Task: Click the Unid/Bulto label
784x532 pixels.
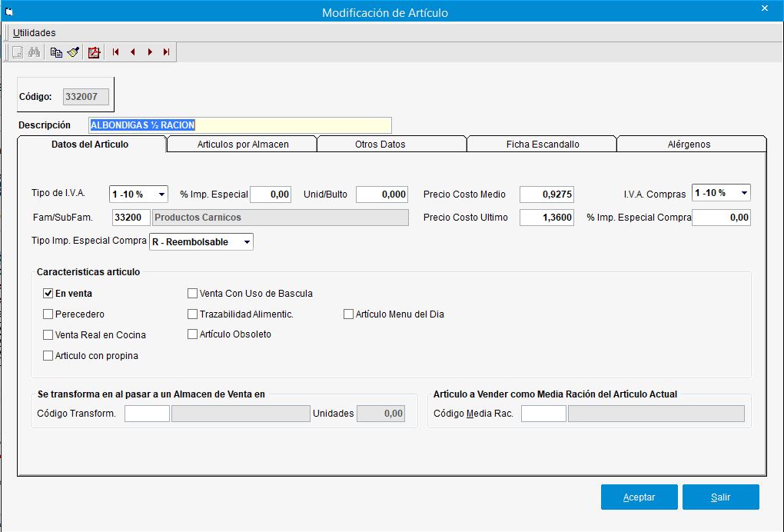Action: 325,195
